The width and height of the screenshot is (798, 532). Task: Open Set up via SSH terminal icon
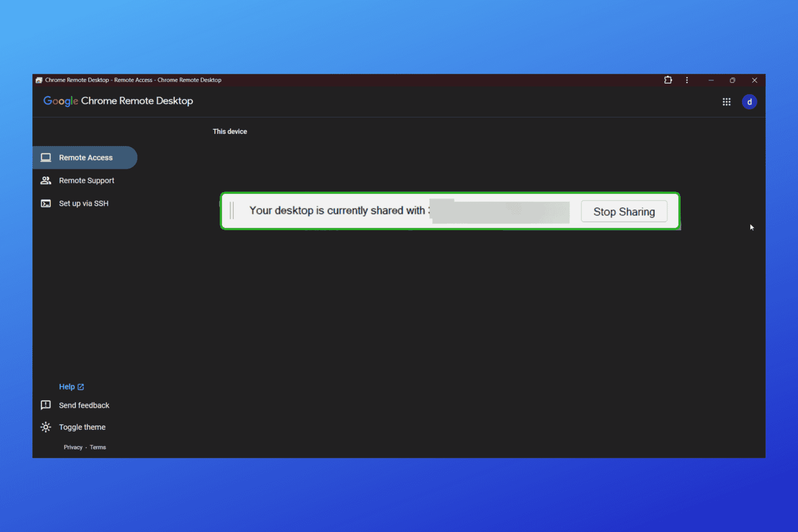click(x=46, y=203)
